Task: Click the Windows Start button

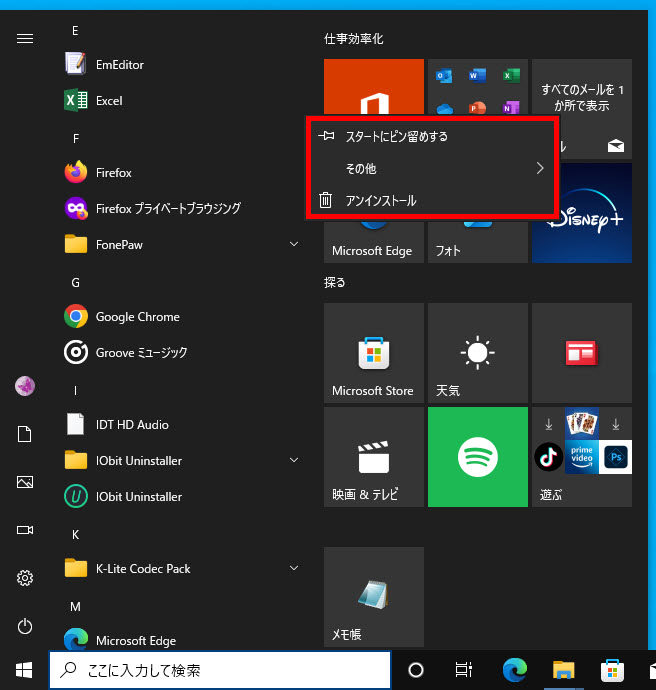Action: 24,670
